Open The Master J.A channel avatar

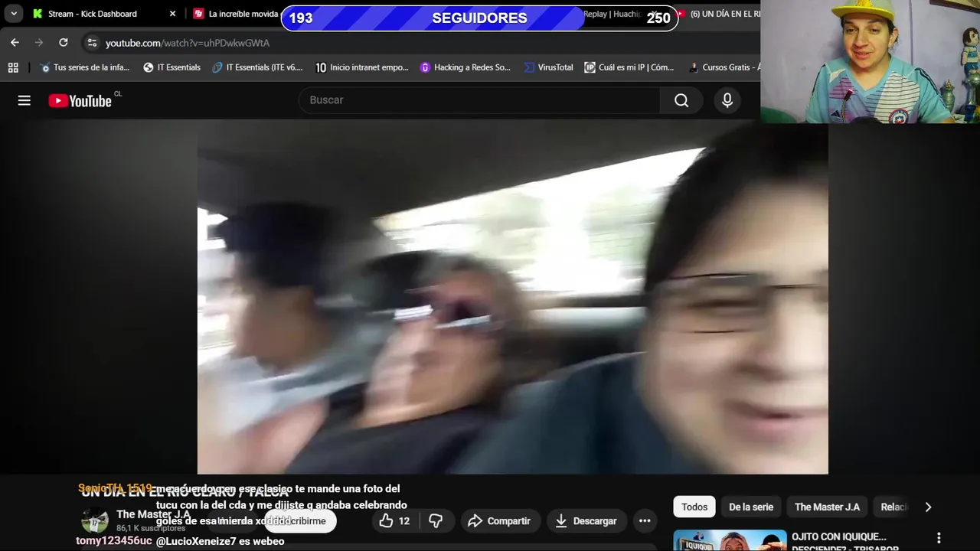coord(95,520)
